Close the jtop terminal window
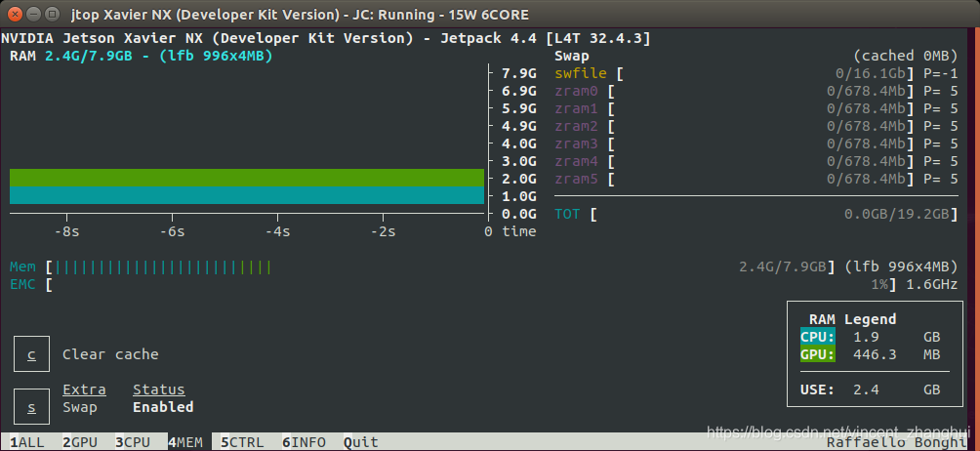Viewport: 980px width, 451px height. (x=15, y=13)
